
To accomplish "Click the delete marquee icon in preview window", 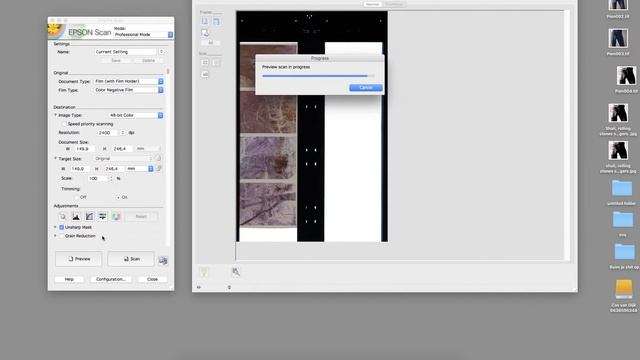I will [x=205, y=33].
